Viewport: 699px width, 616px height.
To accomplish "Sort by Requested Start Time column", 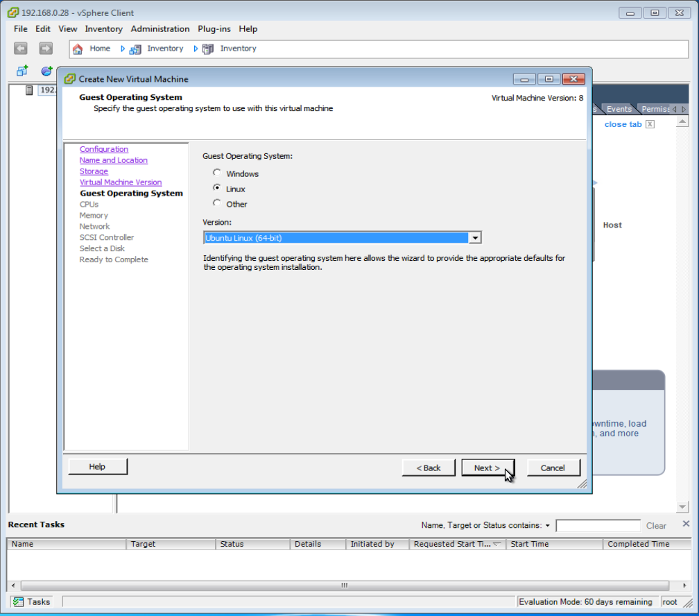I will pos(458,544).
